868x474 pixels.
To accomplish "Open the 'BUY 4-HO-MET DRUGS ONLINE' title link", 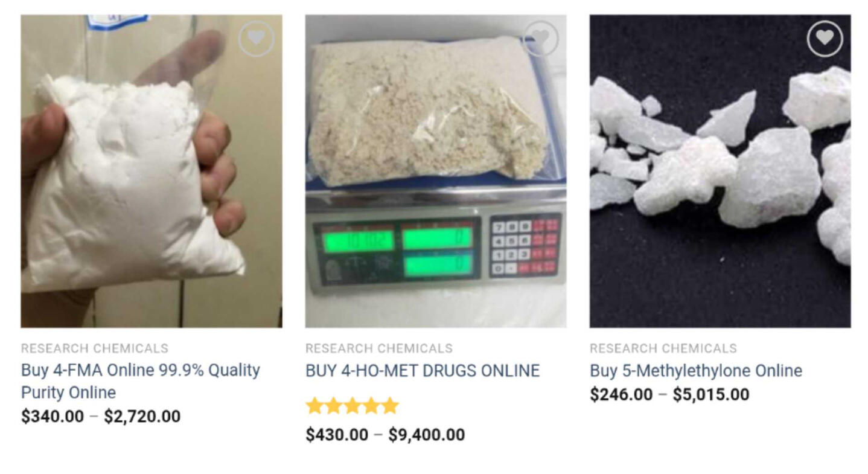I will coord(423,370).
